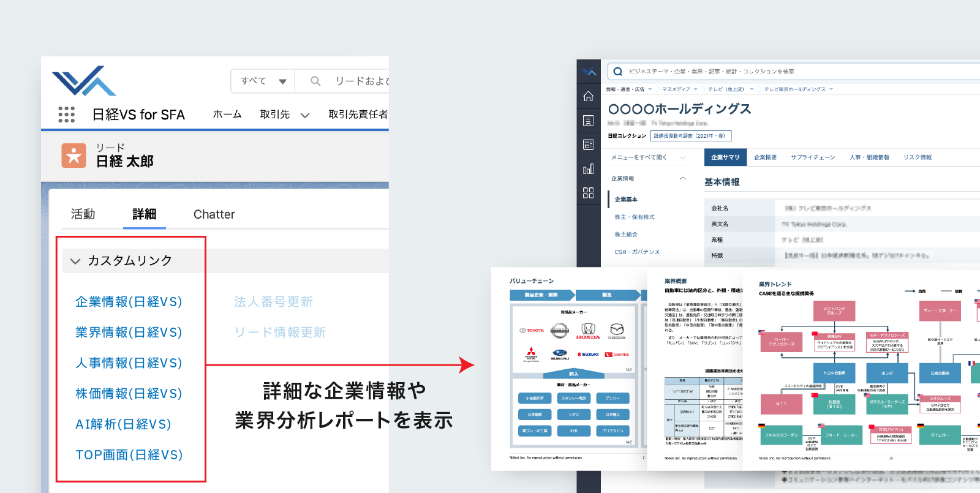Screen dimensions: 980x493
Task: Click the リード情報更新 link
Action: (280, 333)
